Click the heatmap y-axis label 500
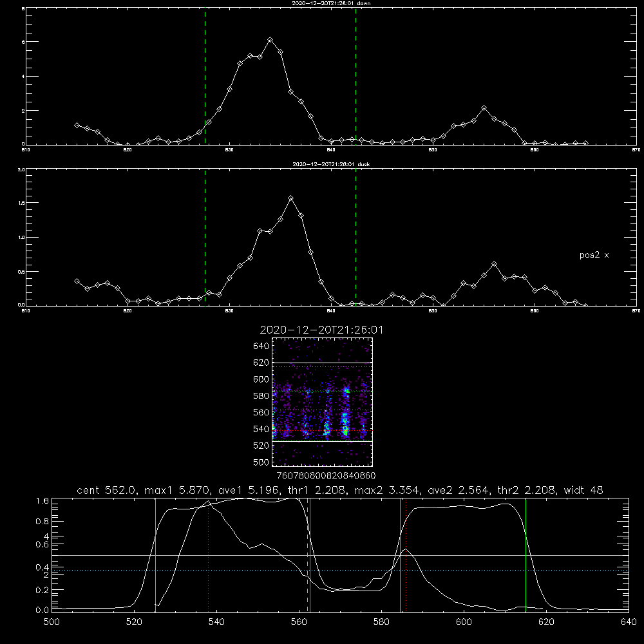The width and height of the screenshot is (644, 644). tap(261, 462)
